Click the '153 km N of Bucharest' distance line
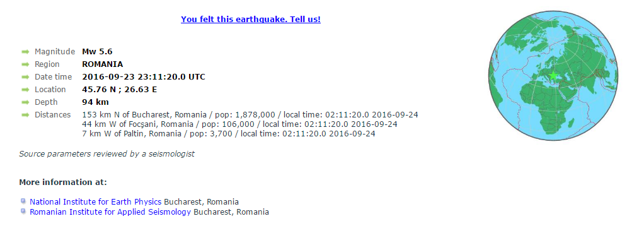Screen dimensions: 644x233 pyautogui.click(x=250, y=115)
